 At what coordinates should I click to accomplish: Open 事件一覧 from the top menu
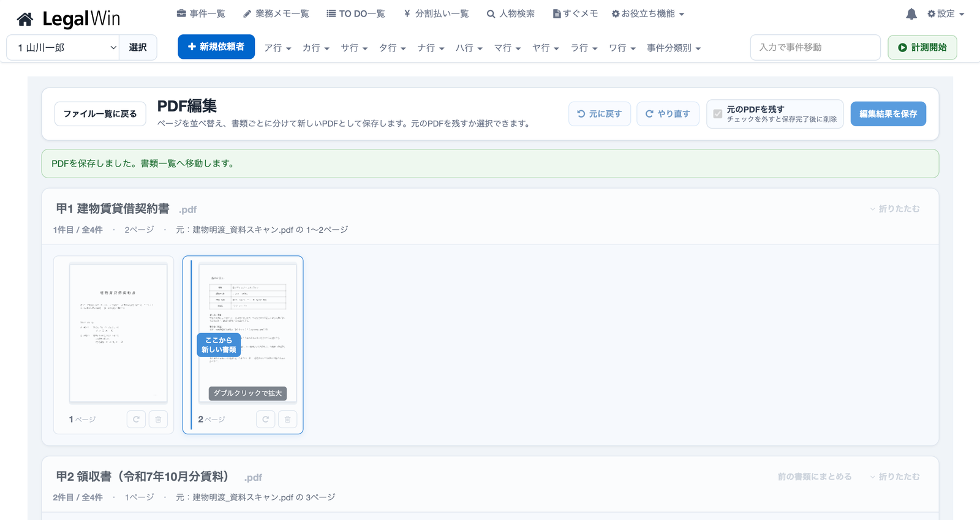pos(201,13)
